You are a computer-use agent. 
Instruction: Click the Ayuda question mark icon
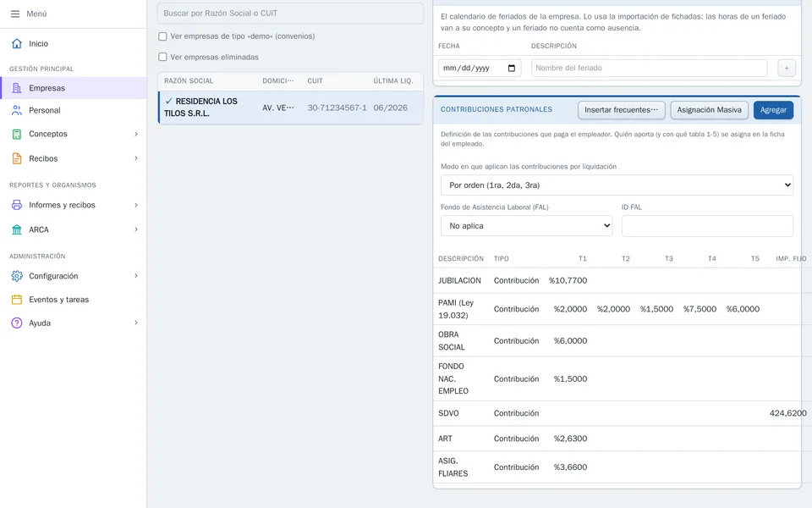pos(17,323)
